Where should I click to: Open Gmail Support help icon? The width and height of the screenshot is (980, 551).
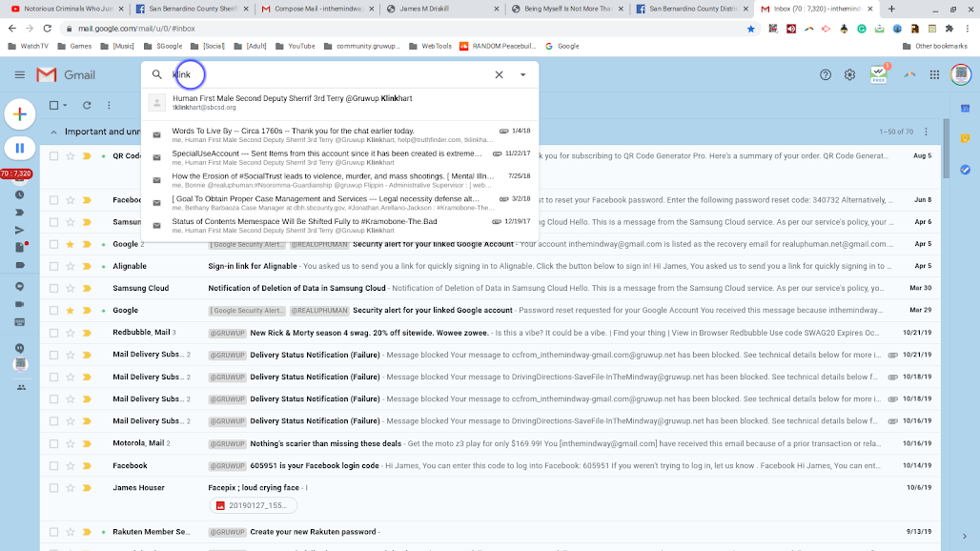(826, 75)
